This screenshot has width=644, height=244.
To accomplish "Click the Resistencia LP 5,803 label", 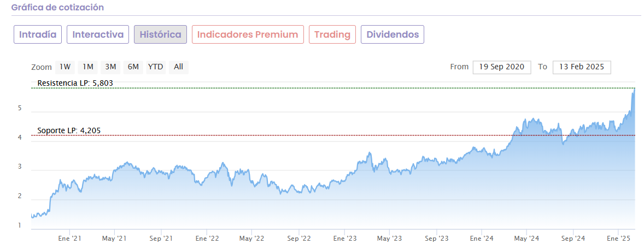I will click(x=75, y=83).
